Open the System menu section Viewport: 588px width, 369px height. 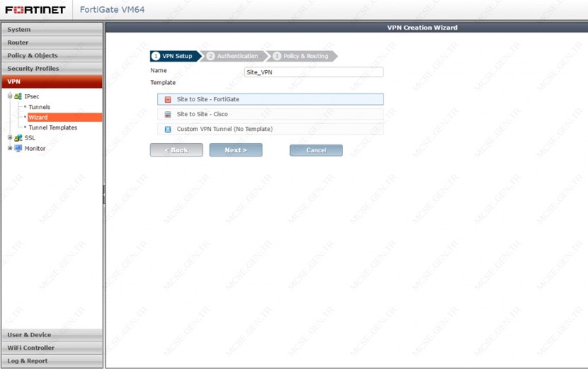(52, 29)
